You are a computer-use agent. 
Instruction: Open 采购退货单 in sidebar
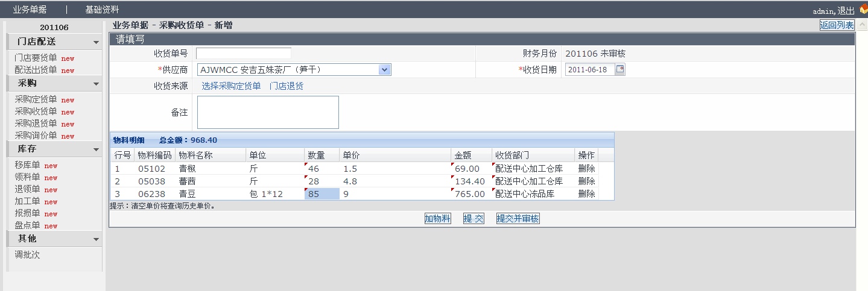[36, 124]
